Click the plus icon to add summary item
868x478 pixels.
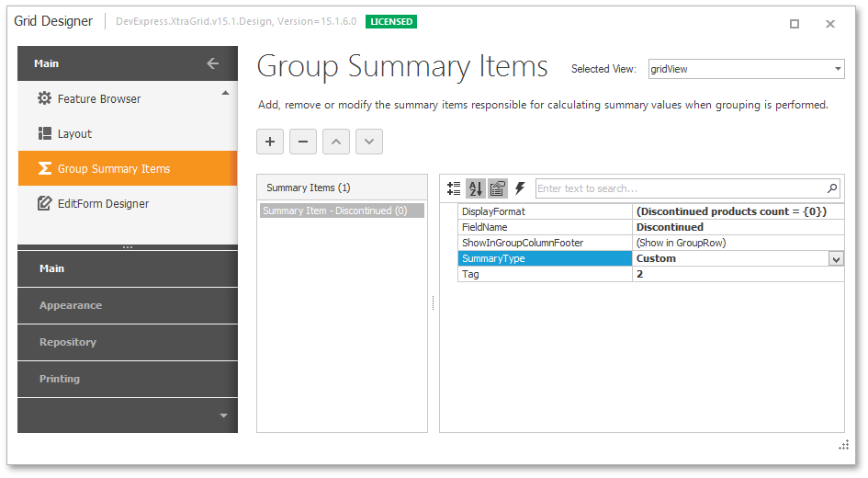pyautogui.click(x=269, y=142)
